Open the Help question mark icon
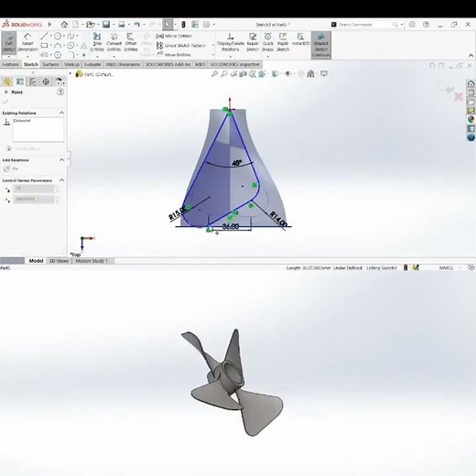Viewport: 476px width, 476px height. [x=426, y=25]
